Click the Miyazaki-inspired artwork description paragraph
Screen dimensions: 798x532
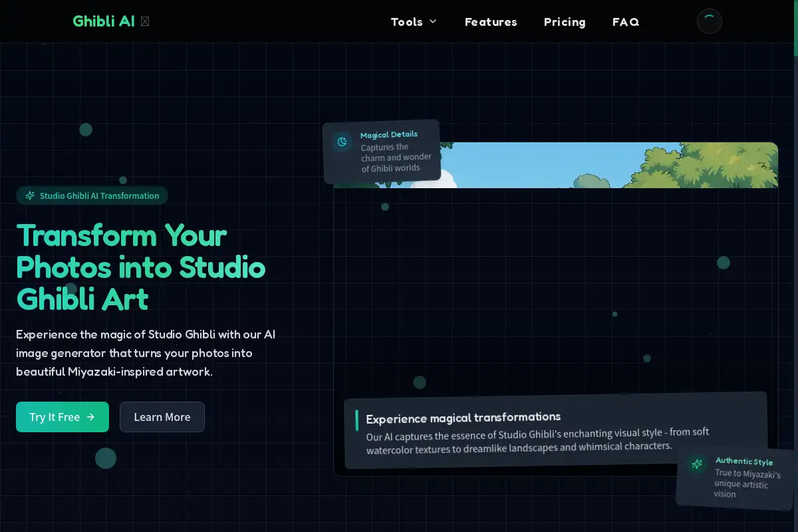point(146,353)
